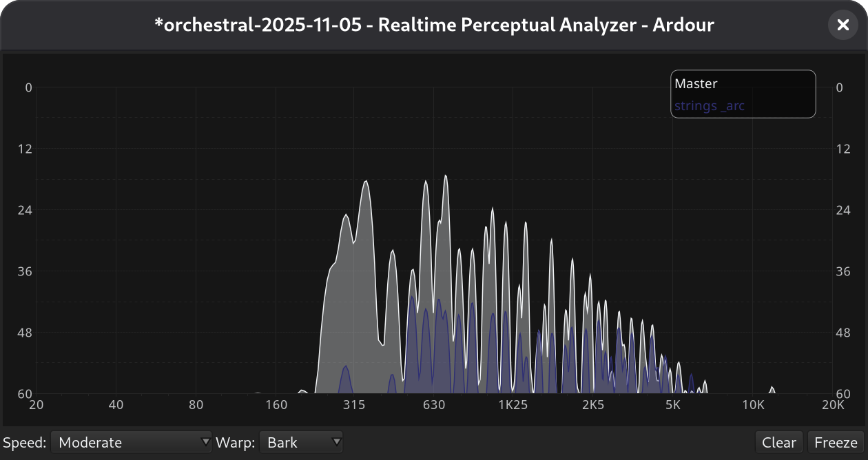
Task: Click the Speed: label text
Action: click(x=25, y=442)
